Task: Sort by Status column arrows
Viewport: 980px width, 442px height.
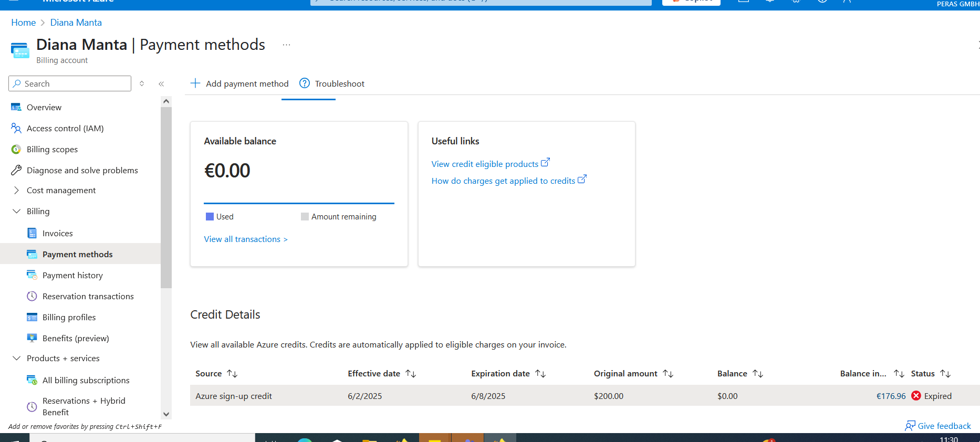Action: [945, 374]
